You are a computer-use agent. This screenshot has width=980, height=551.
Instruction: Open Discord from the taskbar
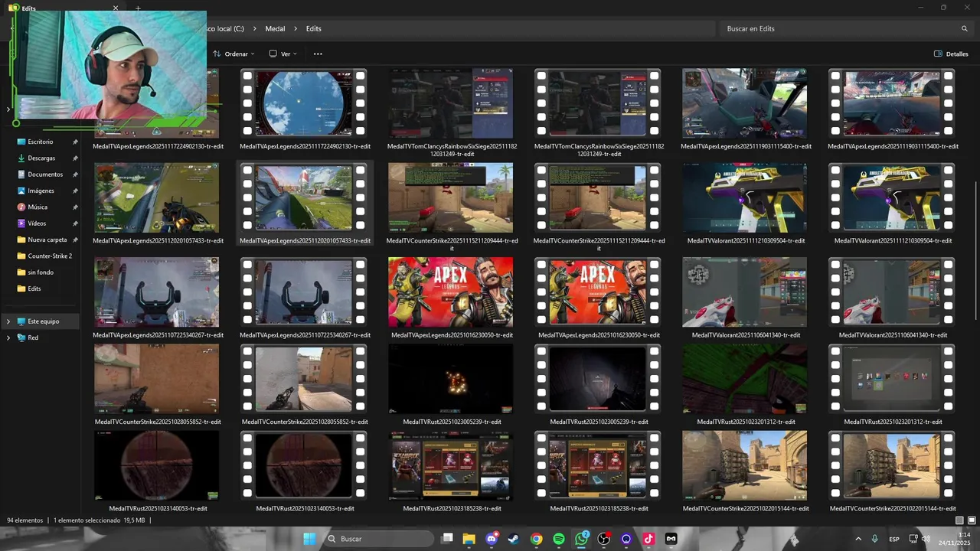tap(492, 539)
